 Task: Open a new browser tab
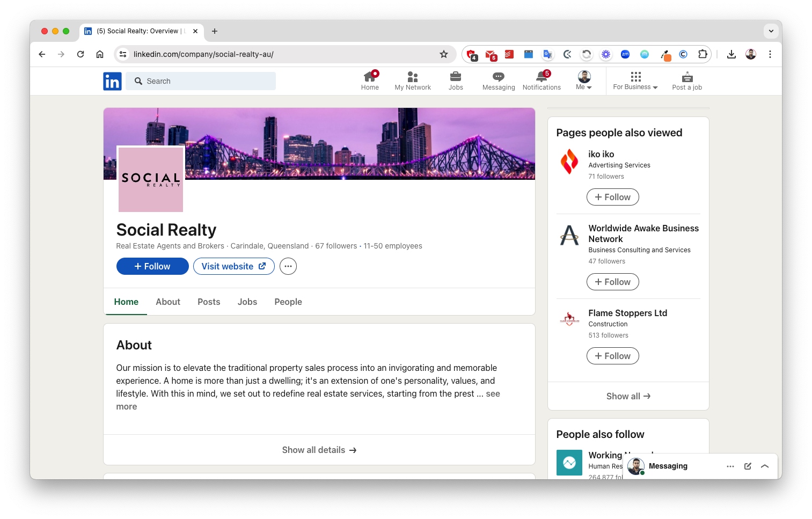click(215, 31)
